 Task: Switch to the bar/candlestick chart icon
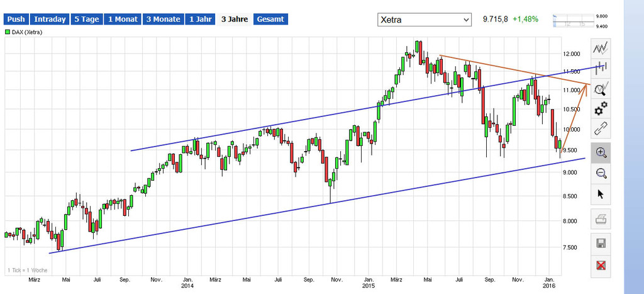pos(601,68)
